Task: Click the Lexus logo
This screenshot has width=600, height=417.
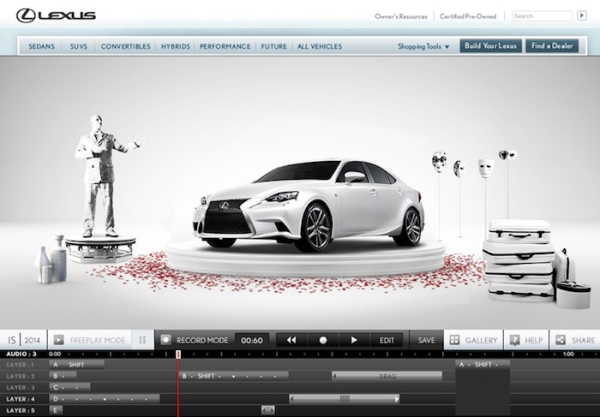Action: 56,15
